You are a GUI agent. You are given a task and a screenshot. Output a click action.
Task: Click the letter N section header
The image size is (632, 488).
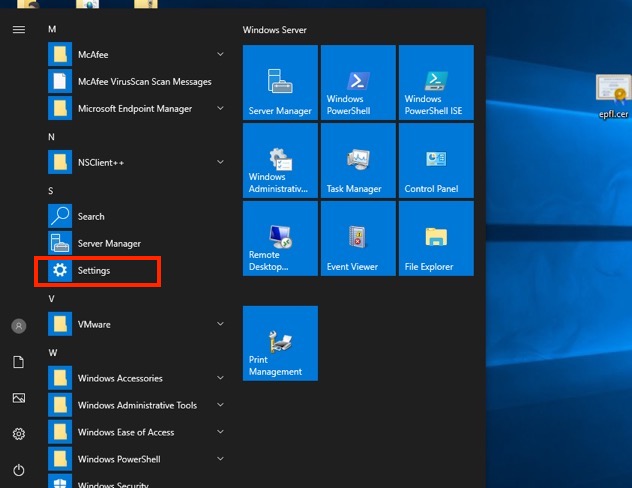51,137
